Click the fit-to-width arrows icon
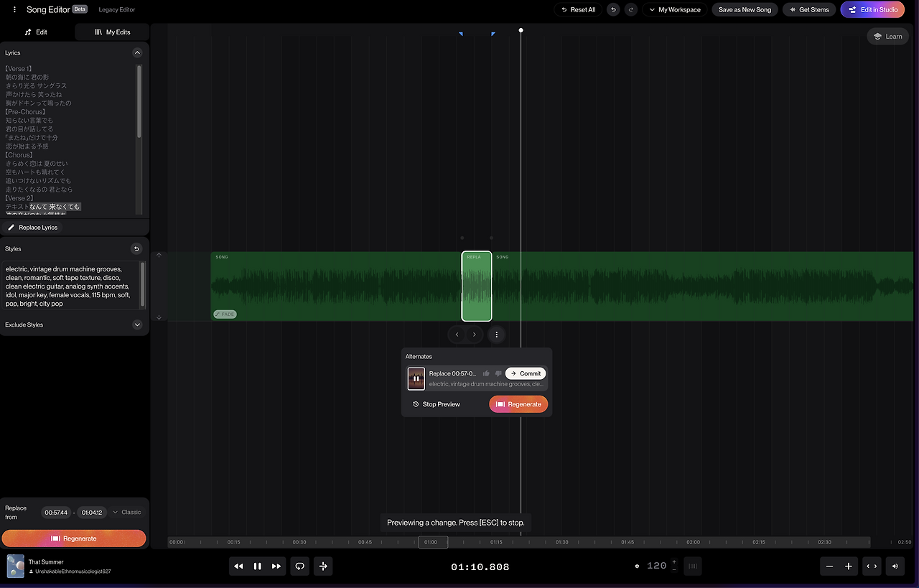 tap(872, 566)
